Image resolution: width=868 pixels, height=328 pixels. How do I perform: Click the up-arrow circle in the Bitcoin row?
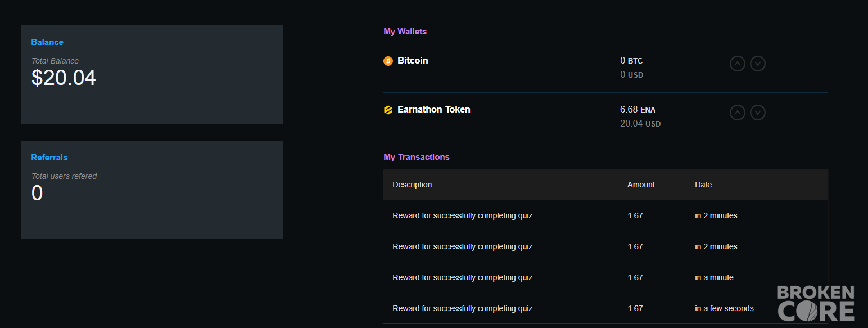click(x=738, y=64)
